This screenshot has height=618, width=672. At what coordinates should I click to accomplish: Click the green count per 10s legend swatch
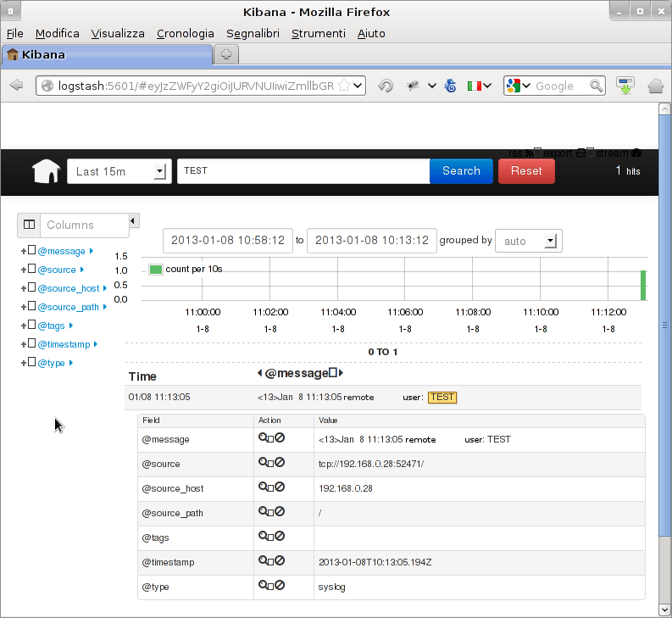tap(156, 270)
